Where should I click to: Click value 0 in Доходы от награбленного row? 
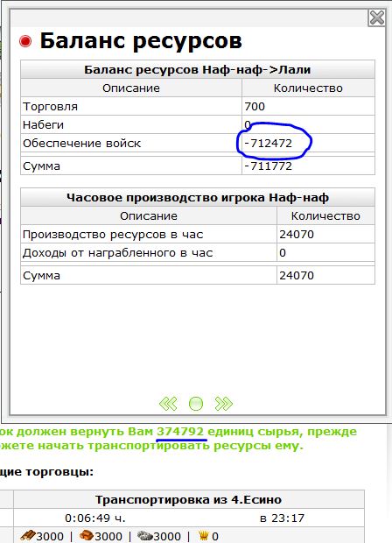tap(283, 253)
